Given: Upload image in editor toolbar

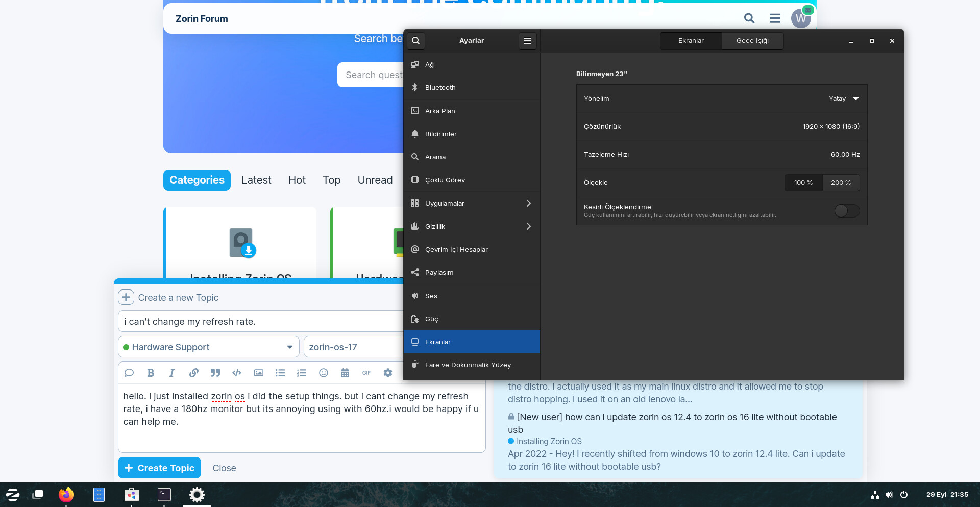Looking at the screenshot, I should coord(259,373).
